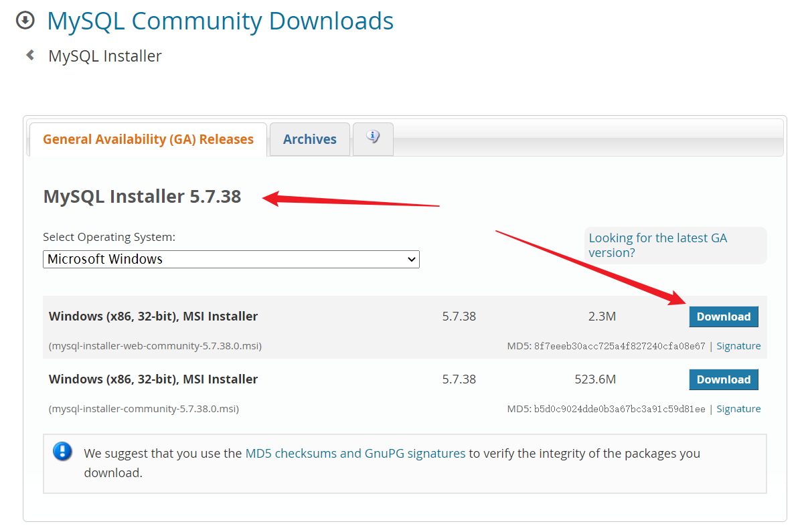Open Signature link for mysql-installer-community-5.7.38.0.msi
This screenshot has height=532, width=806.
pyautogui.click(x=738, y=409)
